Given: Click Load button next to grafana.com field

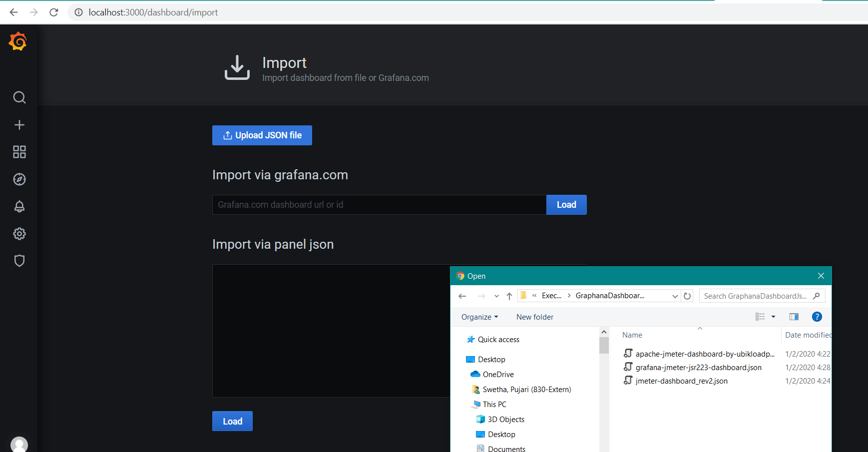Looking at the screenshot, I should click(x=566, y=205).
